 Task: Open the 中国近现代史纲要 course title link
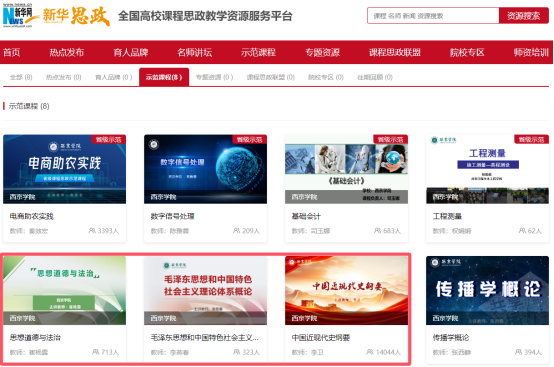coord(320,338)
